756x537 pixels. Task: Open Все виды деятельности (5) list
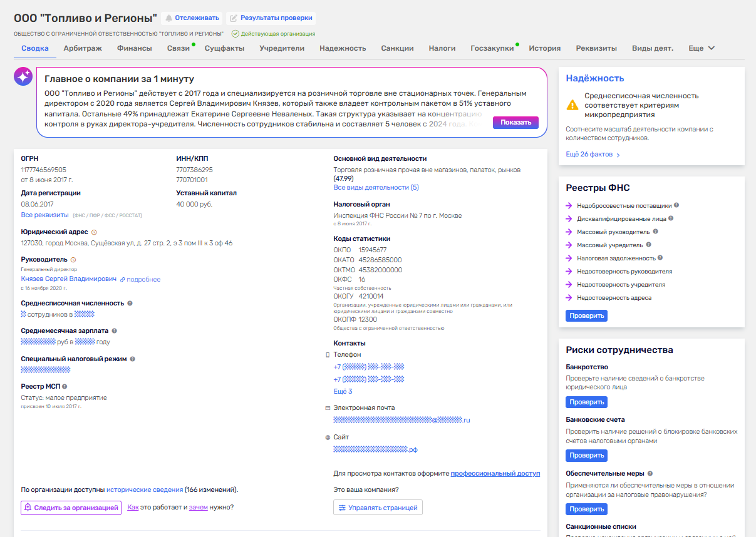tap(376, 188)
